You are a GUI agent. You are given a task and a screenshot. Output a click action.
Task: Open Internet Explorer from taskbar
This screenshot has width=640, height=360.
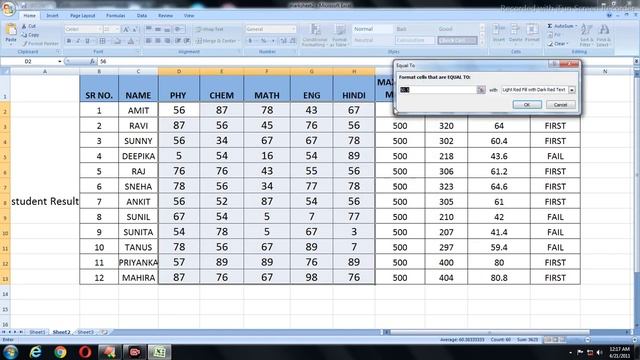(36, 352)
